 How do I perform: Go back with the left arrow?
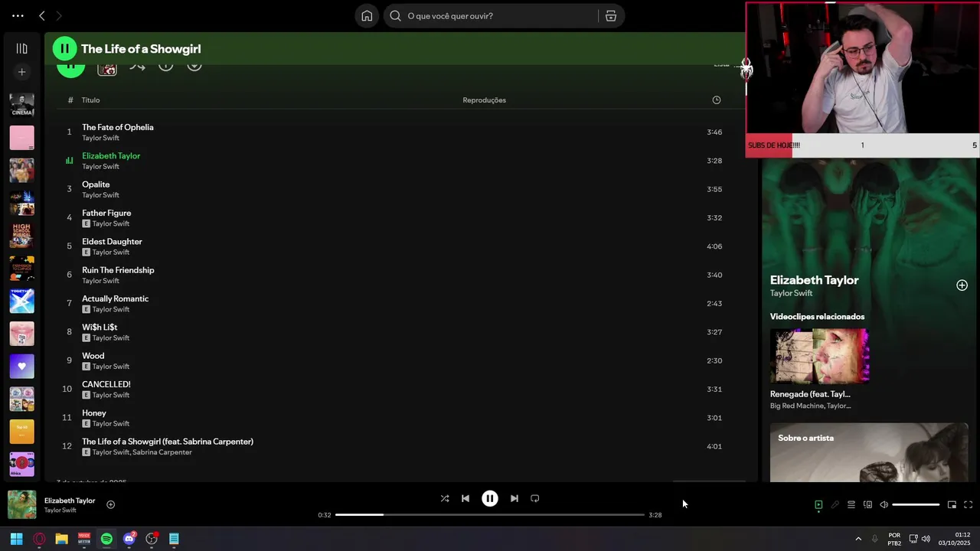pos(42,15)
